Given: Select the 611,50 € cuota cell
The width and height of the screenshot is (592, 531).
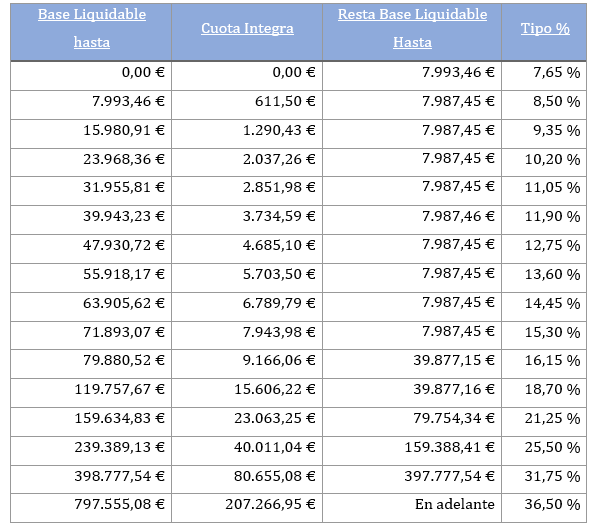Looking at the screenshot, I should pos(247,105).
